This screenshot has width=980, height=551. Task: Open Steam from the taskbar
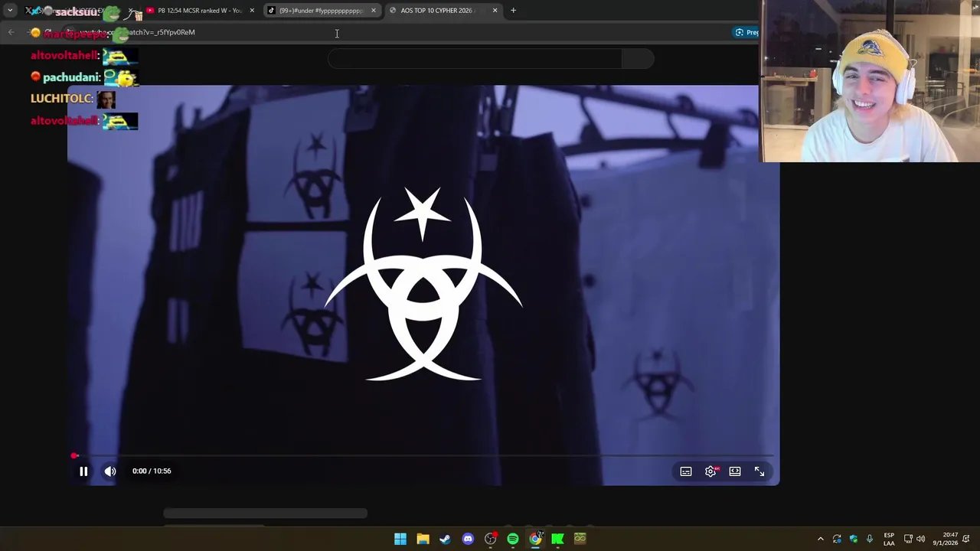coord(445,539)
